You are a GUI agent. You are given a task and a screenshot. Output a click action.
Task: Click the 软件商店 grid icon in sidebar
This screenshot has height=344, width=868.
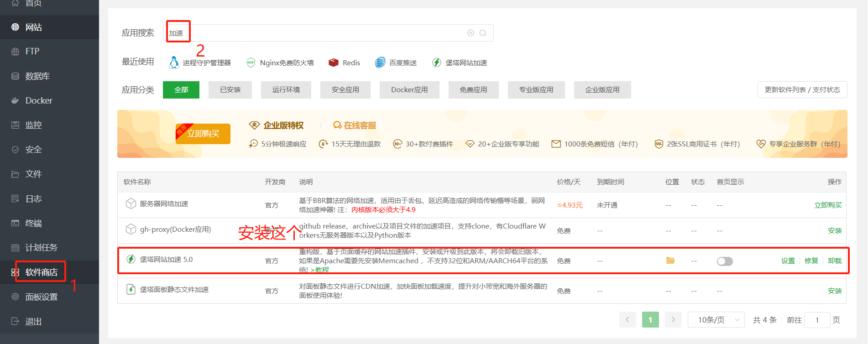[15, 272]
